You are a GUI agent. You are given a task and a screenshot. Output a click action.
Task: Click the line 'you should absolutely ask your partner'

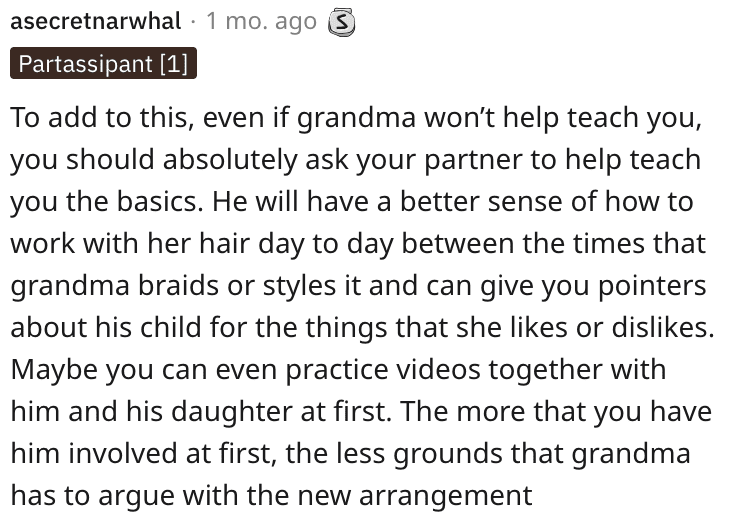click(x=356, y=160)
